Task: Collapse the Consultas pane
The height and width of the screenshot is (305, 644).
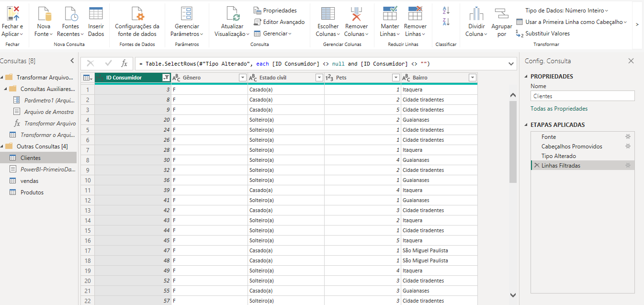Action: 72,61
